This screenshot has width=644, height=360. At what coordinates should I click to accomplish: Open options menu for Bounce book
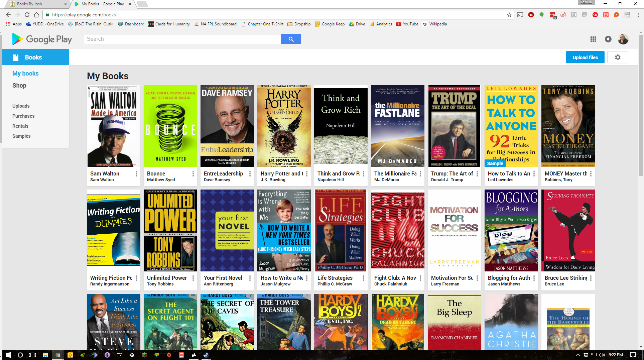click(x=193, y=174)
